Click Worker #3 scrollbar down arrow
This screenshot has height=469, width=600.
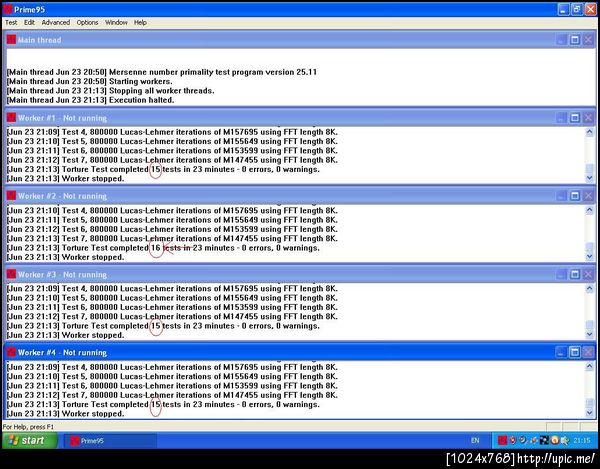pos(590,334)
